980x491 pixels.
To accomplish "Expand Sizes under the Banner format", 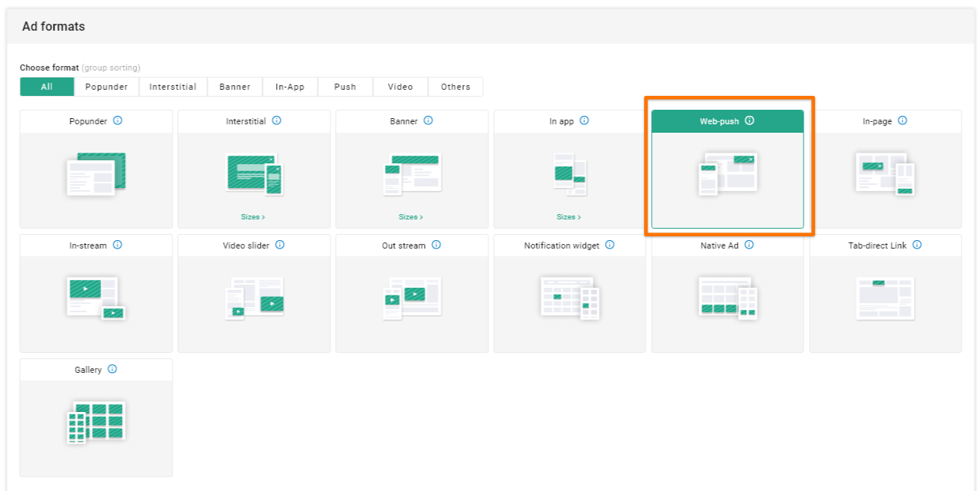I will click(x=411, y=217).
